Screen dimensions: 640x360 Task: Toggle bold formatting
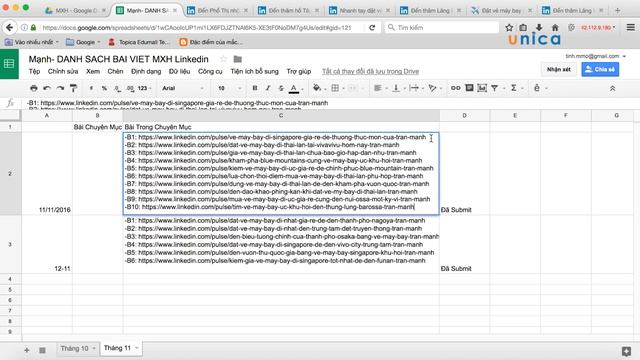(x=255, y=88)
